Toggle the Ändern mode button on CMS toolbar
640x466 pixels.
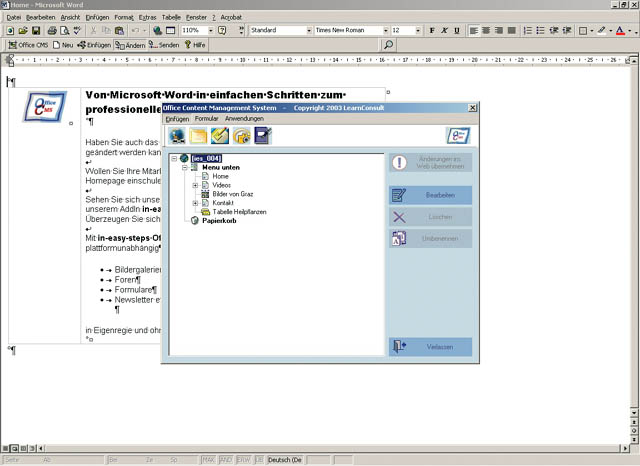coord(130,45)
